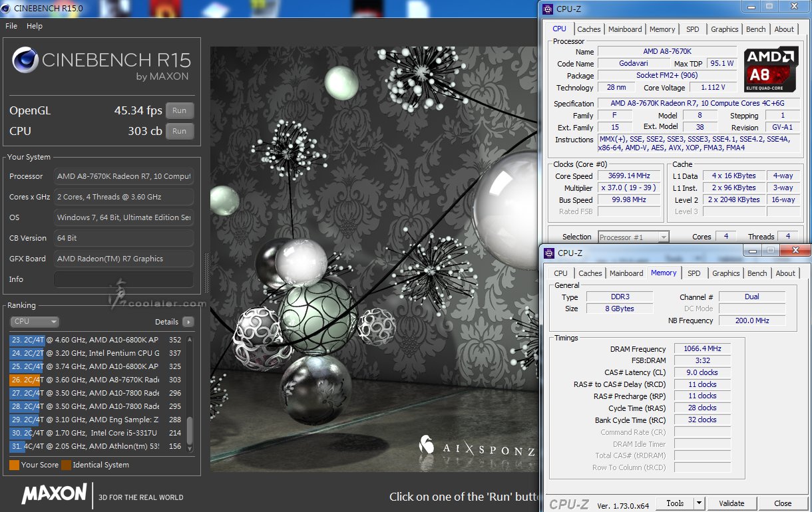Switch to Graphics tab in lower CPU-Z window
This screenshot has width=812, height=512.
coord(726,273)
